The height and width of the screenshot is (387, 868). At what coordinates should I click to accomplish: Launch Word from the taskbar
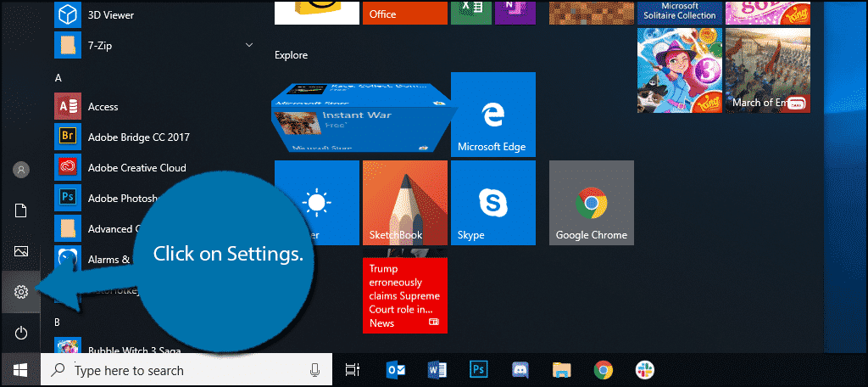(437, 370)
